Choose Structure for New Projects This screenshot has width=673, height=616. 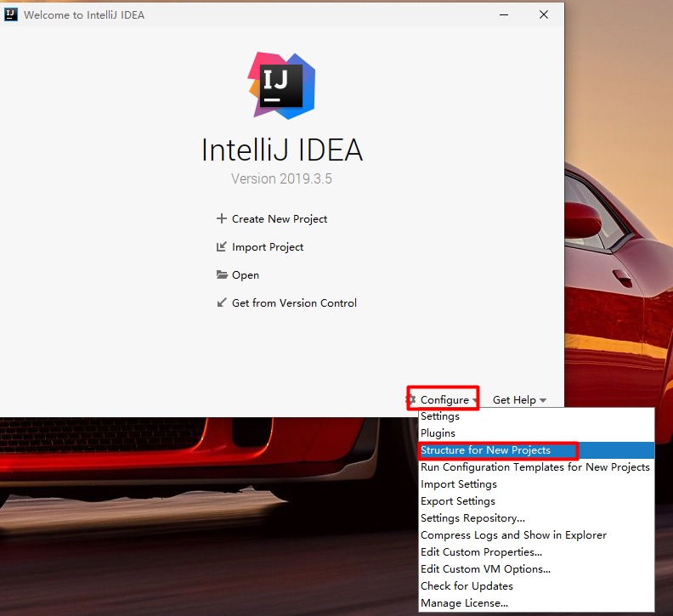536,450
